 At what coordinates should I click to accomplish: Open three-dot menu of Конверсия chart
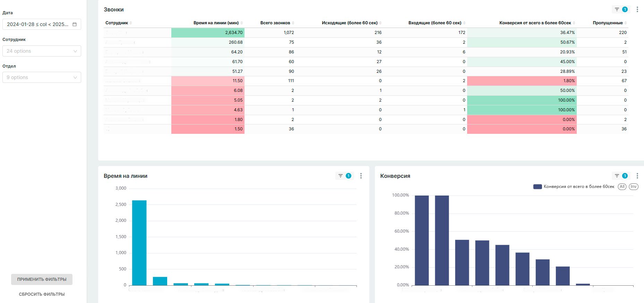(637, 176)
